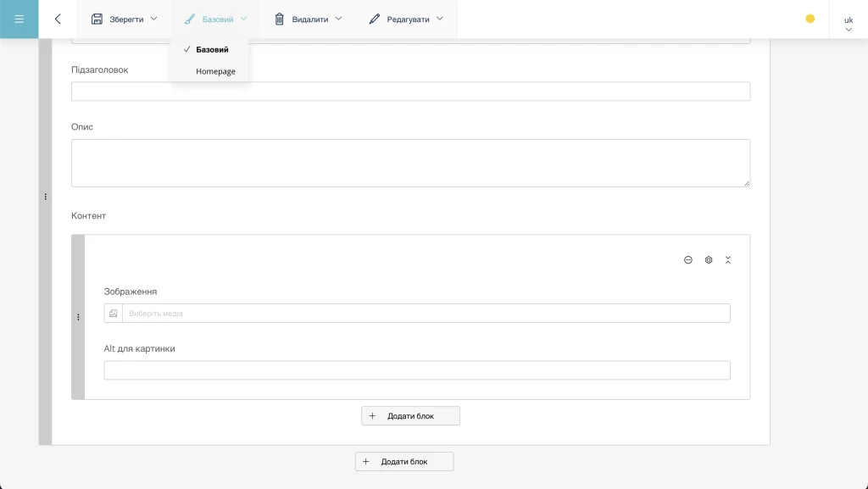Click the Підзаголовок label

[100, 69]
